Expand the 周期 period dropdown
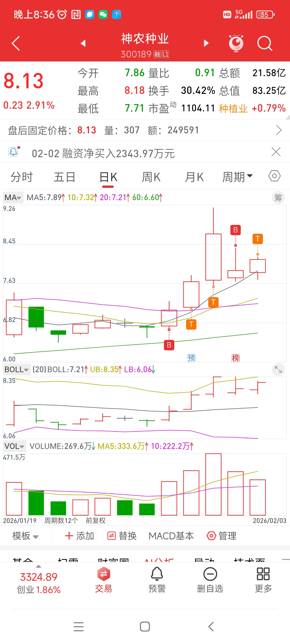The width and height of the screenshot is (290, 644). 237,177
